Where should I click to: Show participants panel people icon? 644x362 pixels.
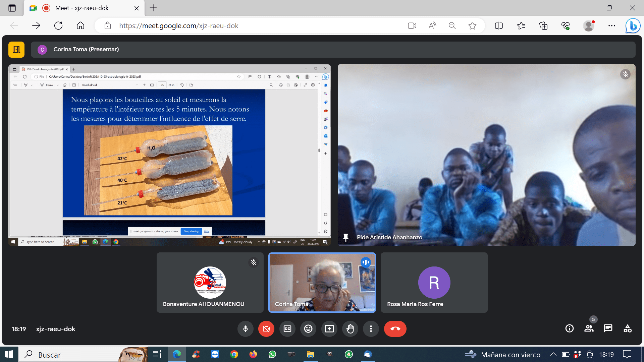589,328
